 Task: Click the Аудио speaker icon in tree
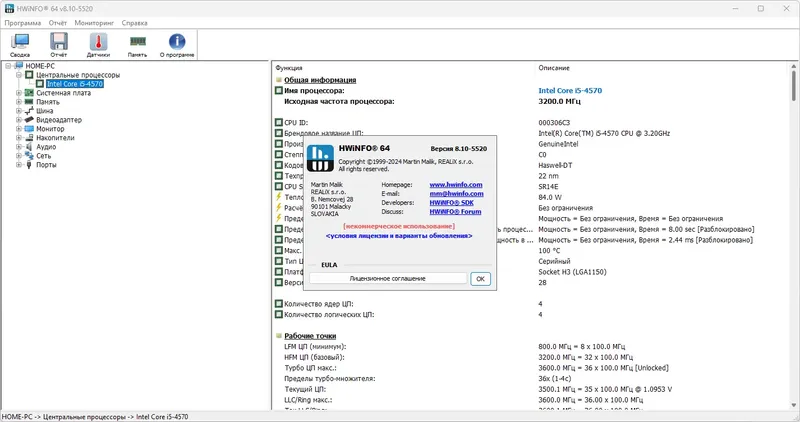point(29,147)
